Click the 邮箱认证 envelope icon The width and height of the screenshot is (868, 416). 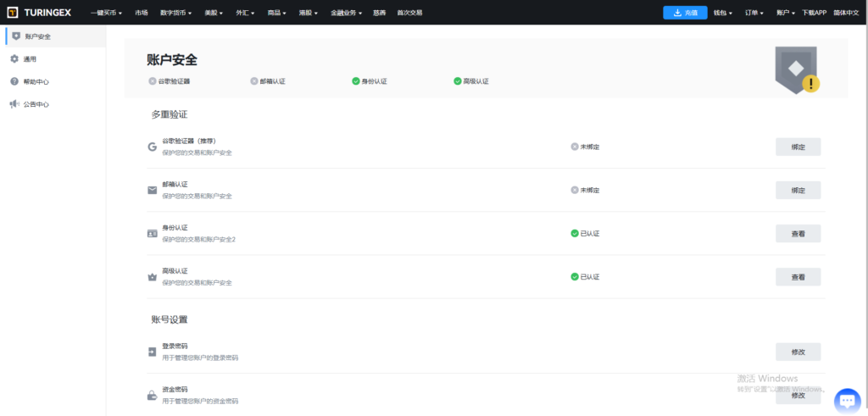153,191
